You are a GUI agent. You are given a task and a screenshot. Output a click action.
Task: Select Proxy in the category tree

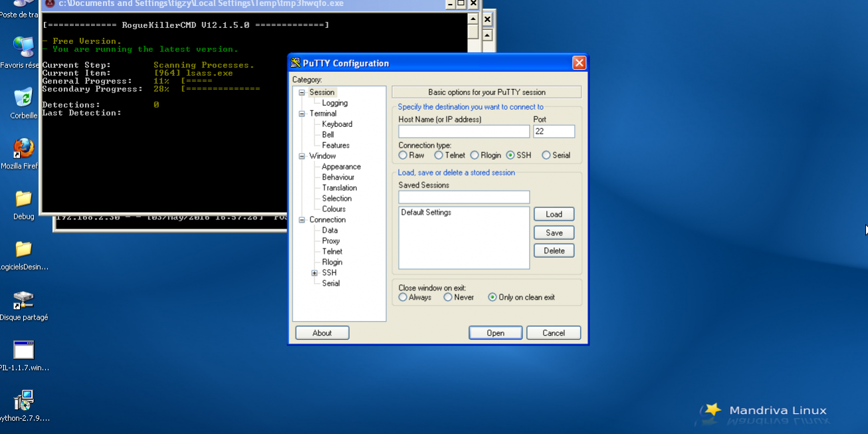(x=331, y=241)
